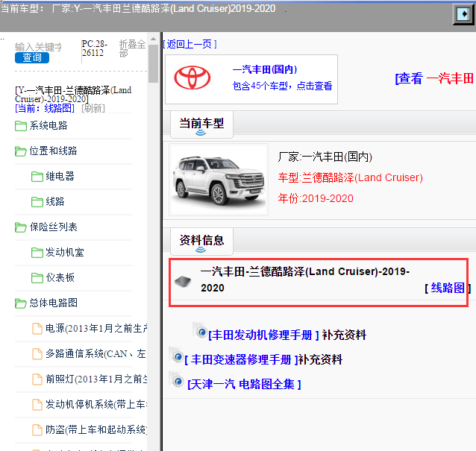Viewport: 476px width, 451px height.
Task: Click icon beside 丰田变速器修理手册 link
Action: pos(176,356)
